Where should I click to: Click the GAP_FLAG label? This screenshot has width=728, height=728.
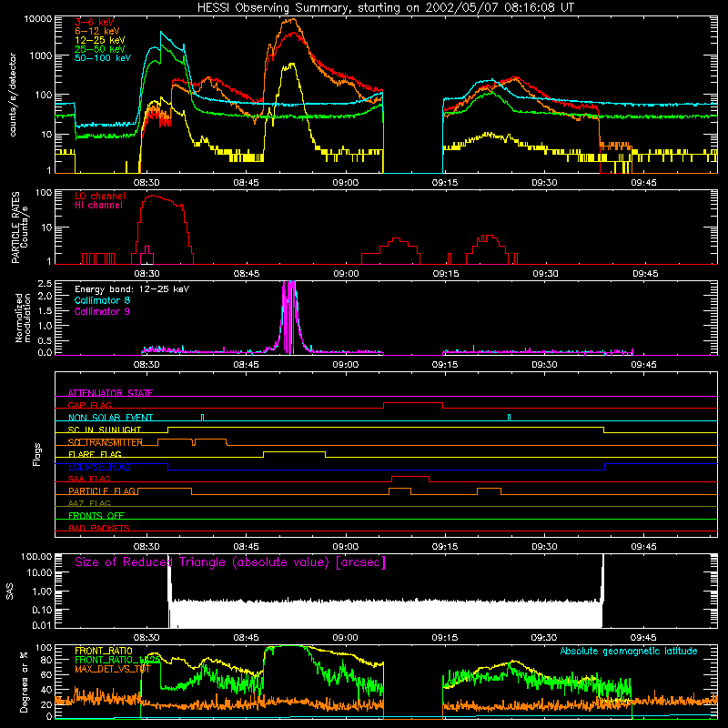click(89, 405)
